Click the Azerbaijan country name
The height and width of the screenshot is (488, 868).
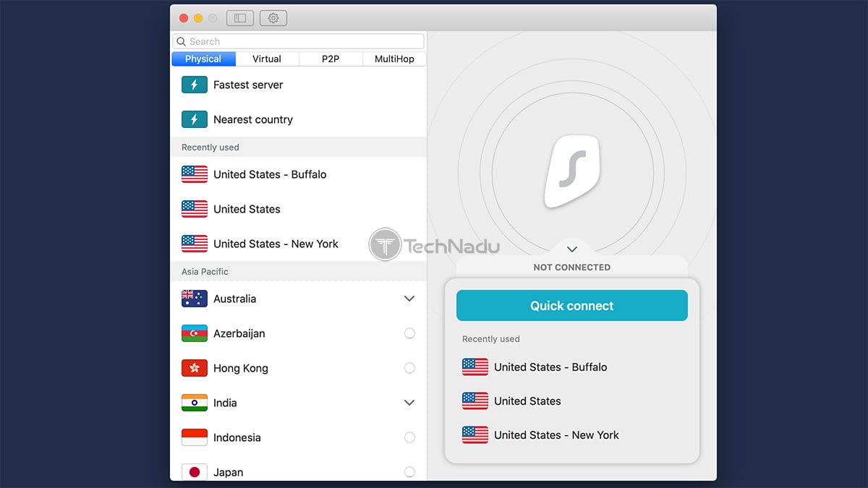tap(239, 333)
